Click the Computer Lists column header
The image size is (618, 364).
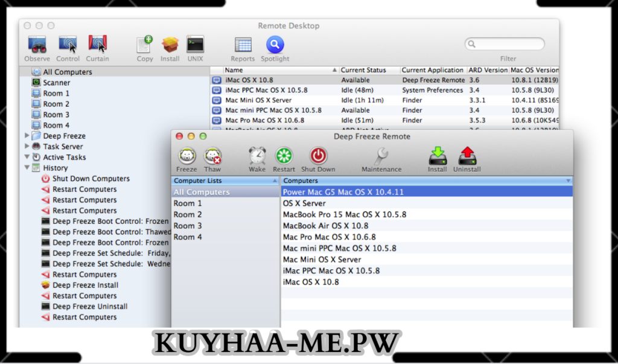[x=226, y=180]
